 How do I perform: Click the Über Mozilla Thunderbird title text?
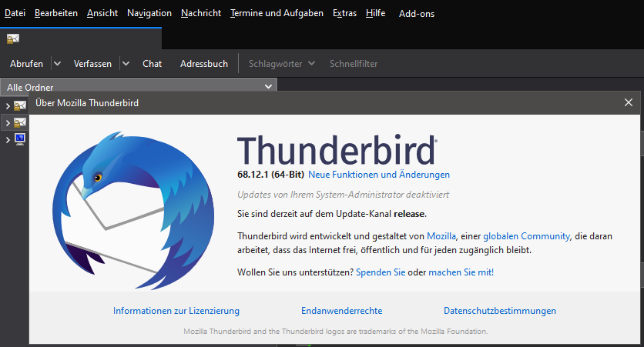[x=87, y=103]
